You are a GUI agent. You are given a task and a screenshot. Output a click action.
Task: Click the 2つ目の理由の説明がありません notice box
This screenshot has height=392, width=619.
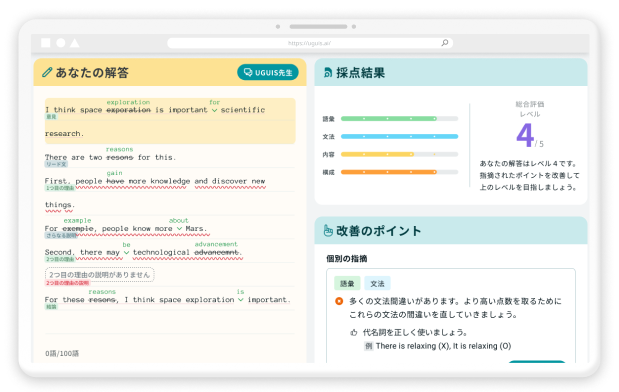100,275
